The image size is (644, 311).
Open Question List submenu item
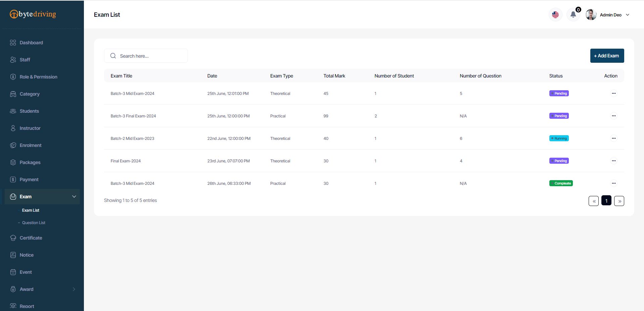pos(34,223)
